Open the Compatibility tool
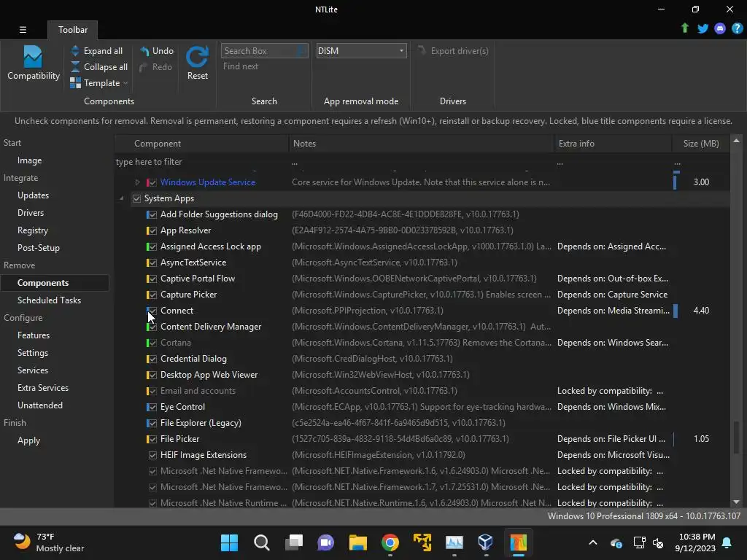The image size is (747, 560). point(33,63)
